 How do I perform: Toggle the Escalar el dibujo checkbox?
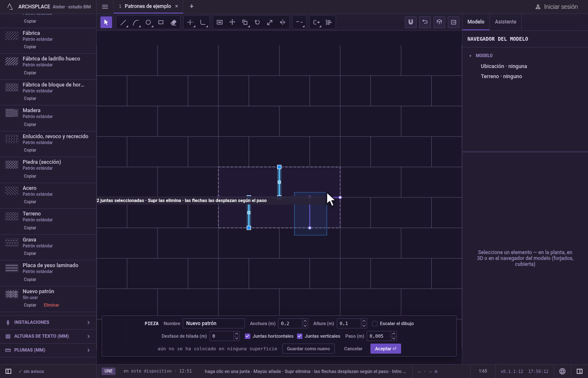pyautogui.click(x=375, y=324)
